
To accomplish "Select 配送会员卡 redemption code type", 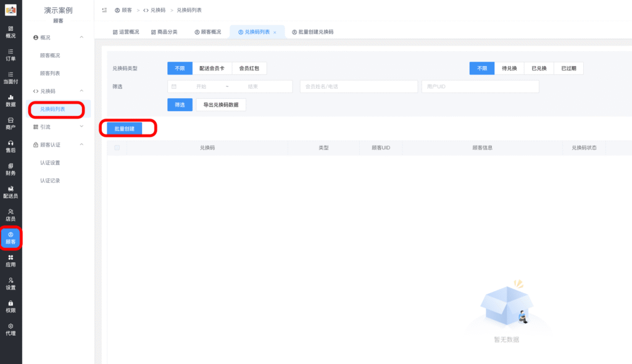I will 212,68.
